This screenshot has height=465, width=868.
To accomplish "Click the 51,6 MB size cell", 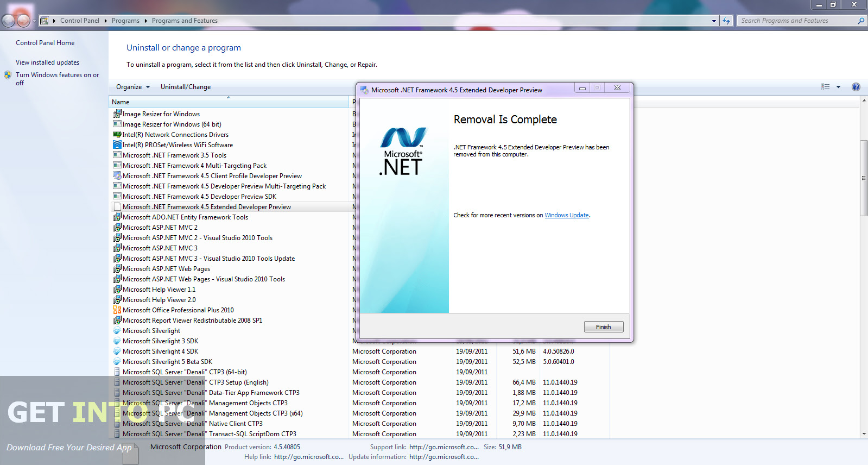I will 524,351.
